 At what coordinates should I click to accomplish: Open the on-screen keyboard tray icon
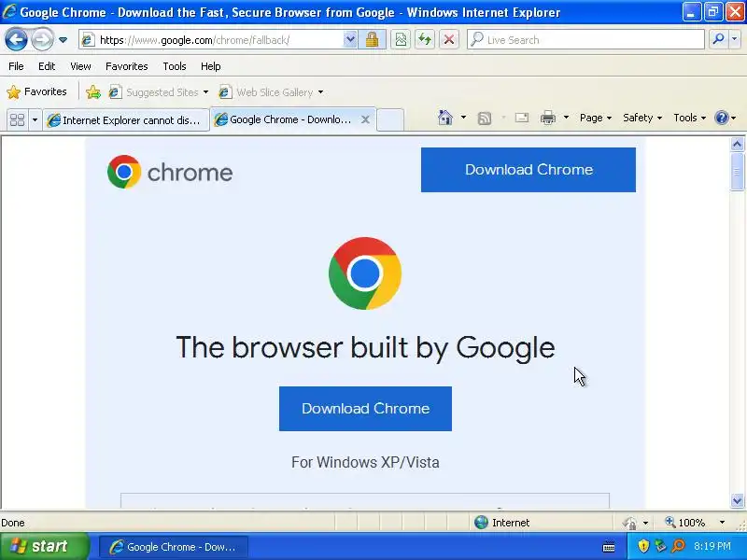tap(609, 547)
